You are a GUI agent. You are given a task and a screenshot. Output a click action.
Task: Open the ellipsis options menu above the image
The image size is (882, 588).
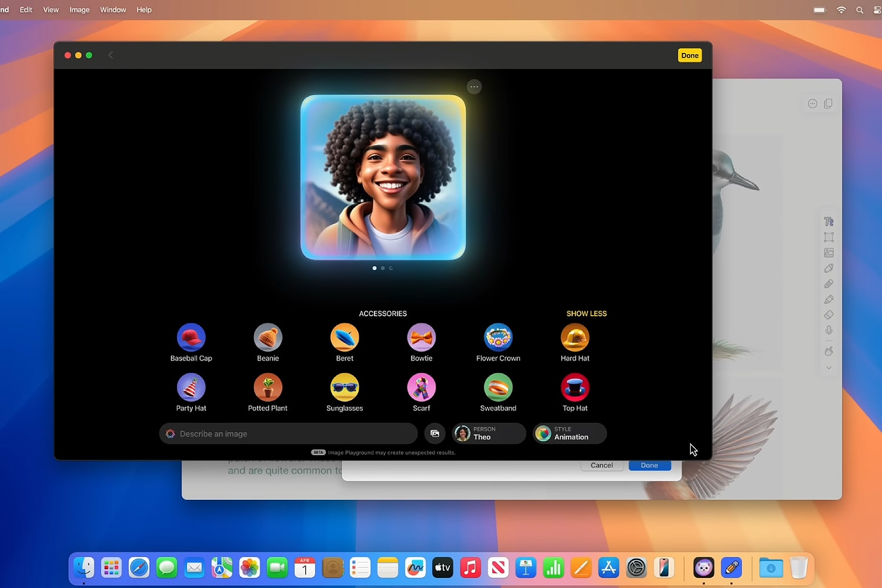(475, 86)
